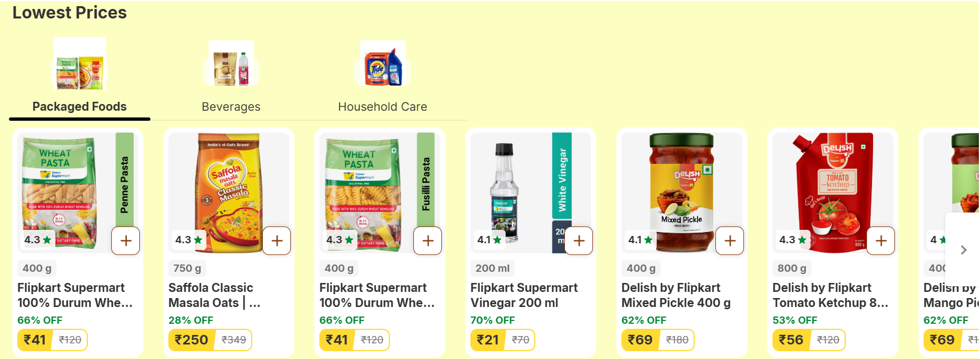Open the Packaged Foods tab
980x359 pixels.
(x=79, y=107)
